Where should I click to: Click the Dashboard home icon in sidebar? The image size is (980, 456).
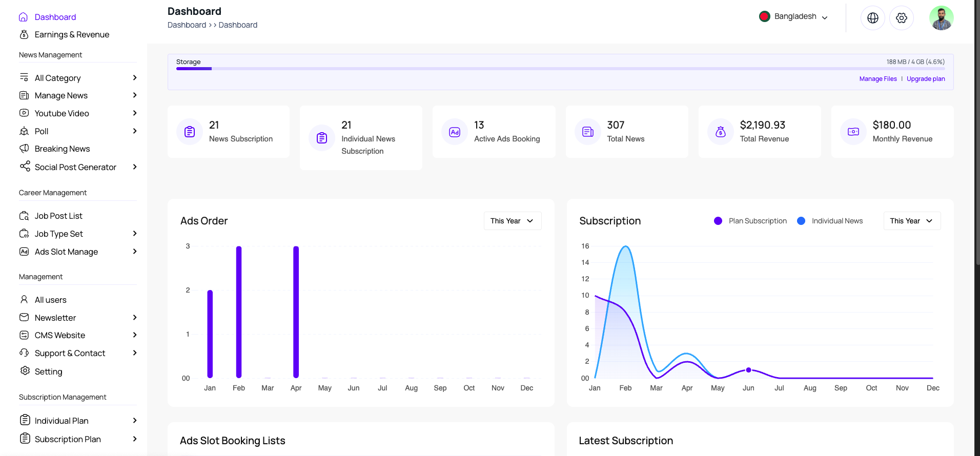tap(24, 17)
